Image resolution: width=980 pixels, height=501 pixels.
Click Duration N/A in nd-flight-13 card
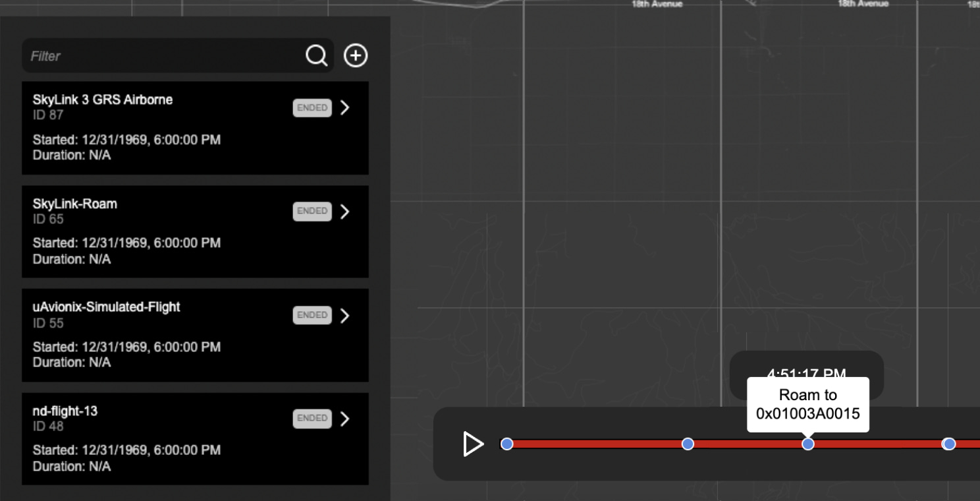(72, 467)
